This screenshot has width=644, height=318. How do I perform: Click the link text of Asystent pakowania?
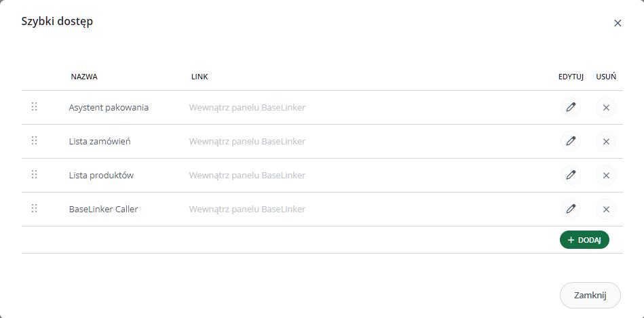click(247, 108)
